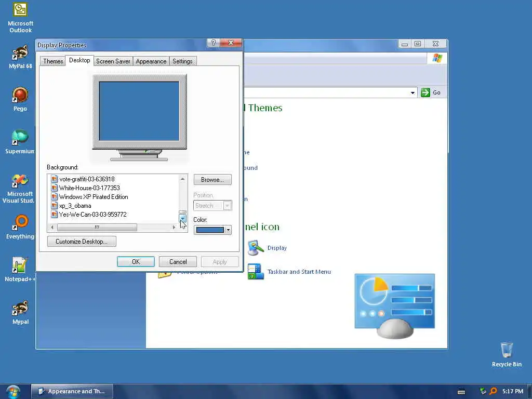Launch the Mypal desktop shortcut
The width and height of the screenshot is (532, 399).
click(20, 312)
